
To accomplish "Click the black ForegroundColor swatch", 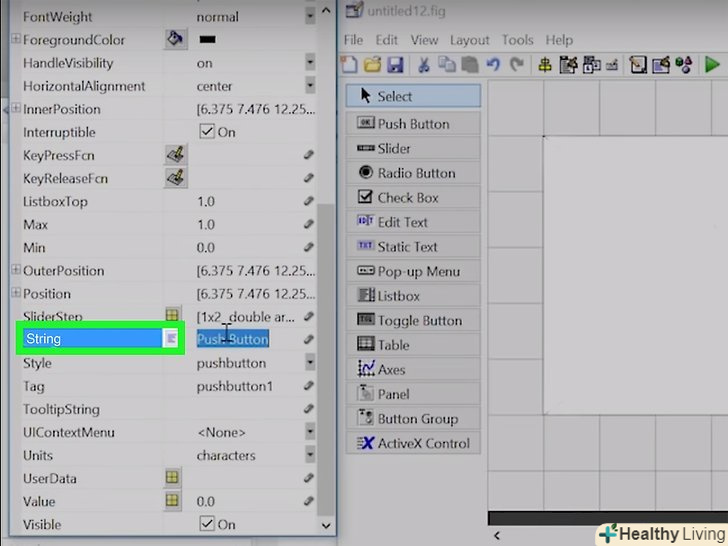I will point(209,40).
